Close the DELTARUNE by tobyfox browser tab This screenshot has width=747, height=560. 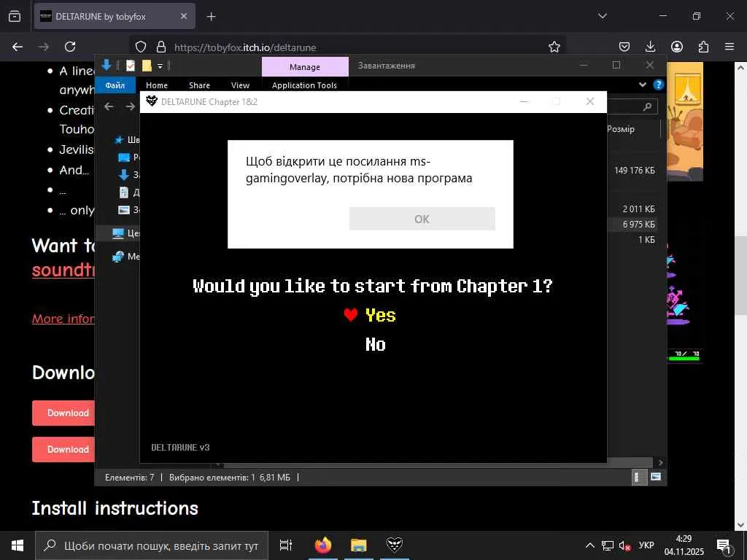(x=183, y=16)
